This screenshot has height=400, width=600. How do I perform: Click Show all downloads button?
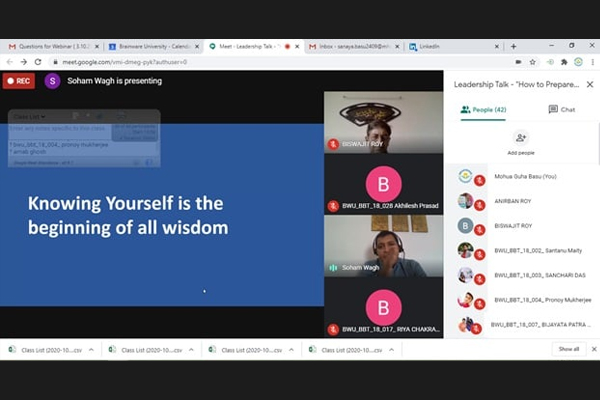pyautogui.click(x=568, y=349)
